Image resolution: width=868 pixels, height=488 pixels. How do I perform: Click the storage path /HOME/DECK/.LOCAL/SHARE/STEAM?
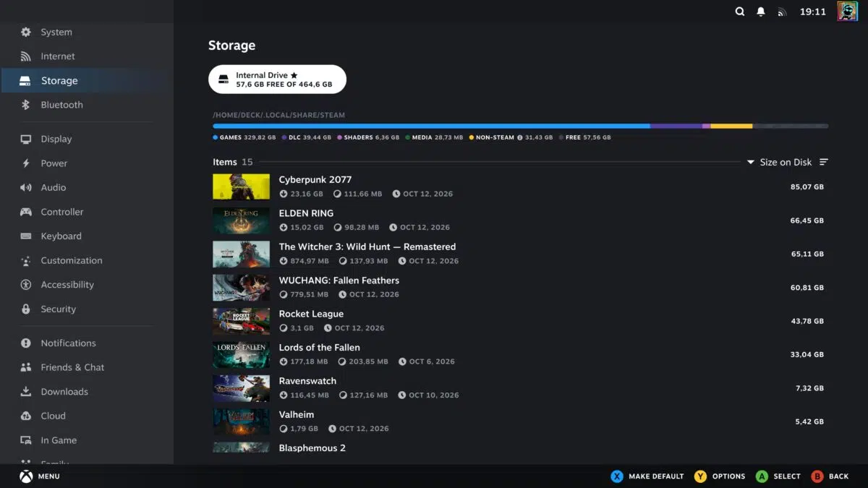(x=279, y=115)
